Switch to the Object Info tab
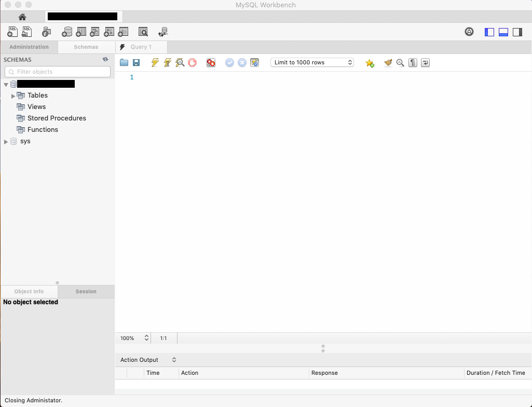532x407 pixels. (29, 291)
